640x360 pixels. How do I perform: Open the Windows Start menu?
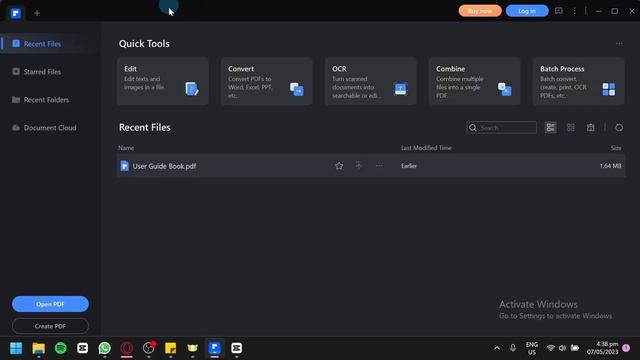point(16,348)
